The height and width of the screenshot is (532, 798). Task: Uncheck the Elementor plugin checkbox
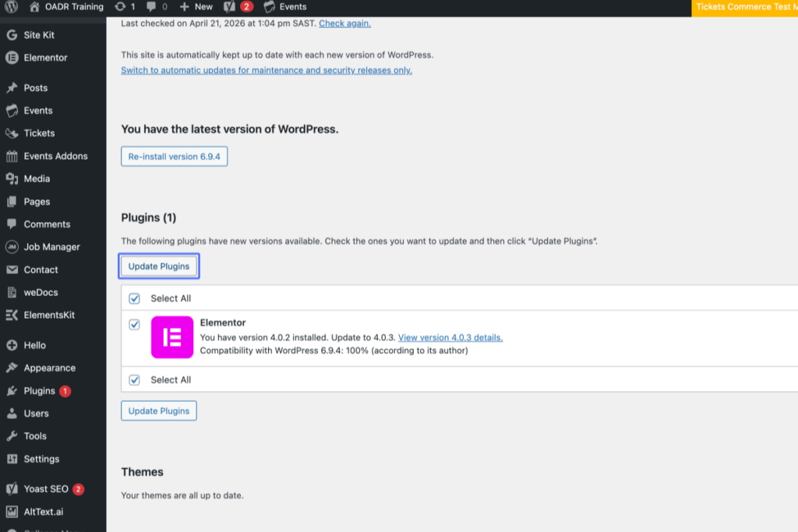tap(134, 325)
